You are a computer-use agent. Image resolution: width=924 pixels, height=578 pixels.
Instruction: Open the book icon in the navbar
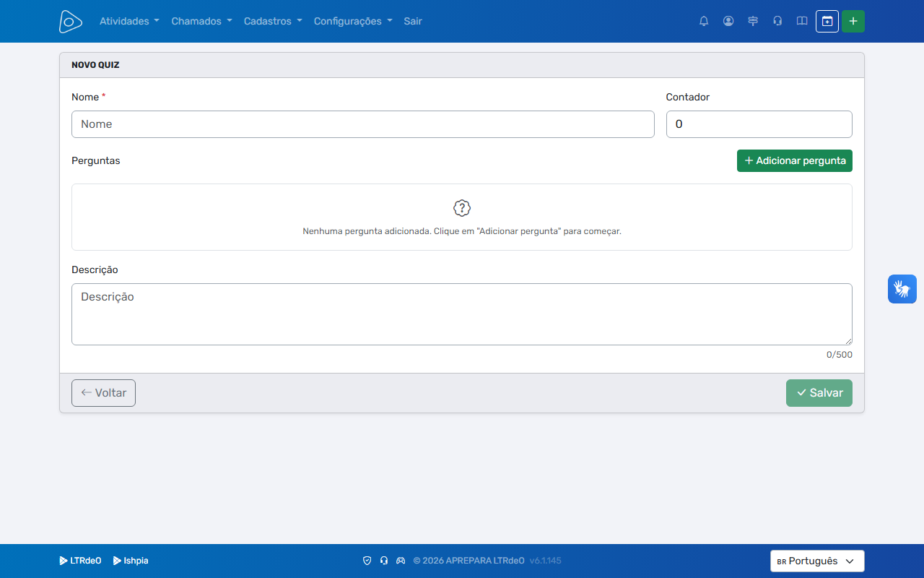click(x=802, y=21)
